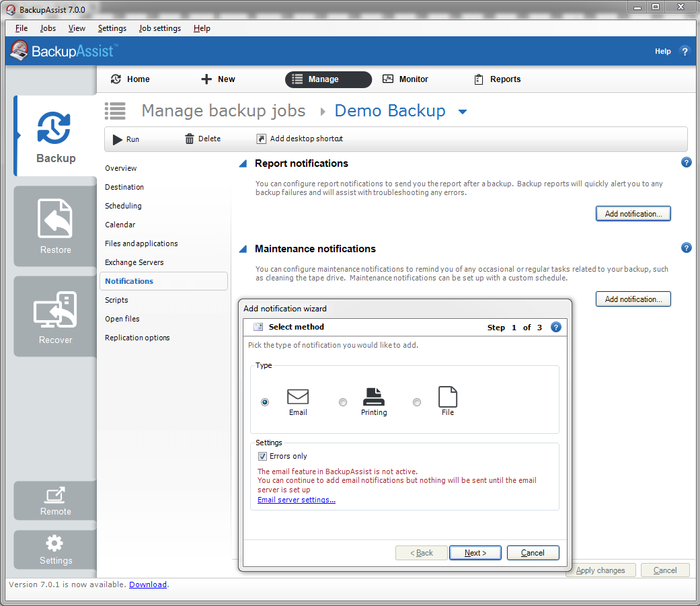Click the wizard help question icon
Screen dimensions: 700x606
(555, 328)
